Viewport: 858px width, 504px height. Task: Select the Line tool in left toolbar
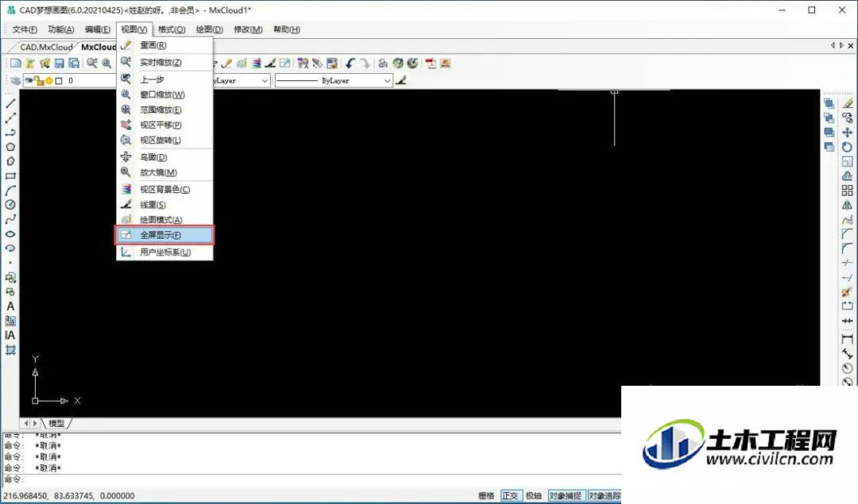10,103
